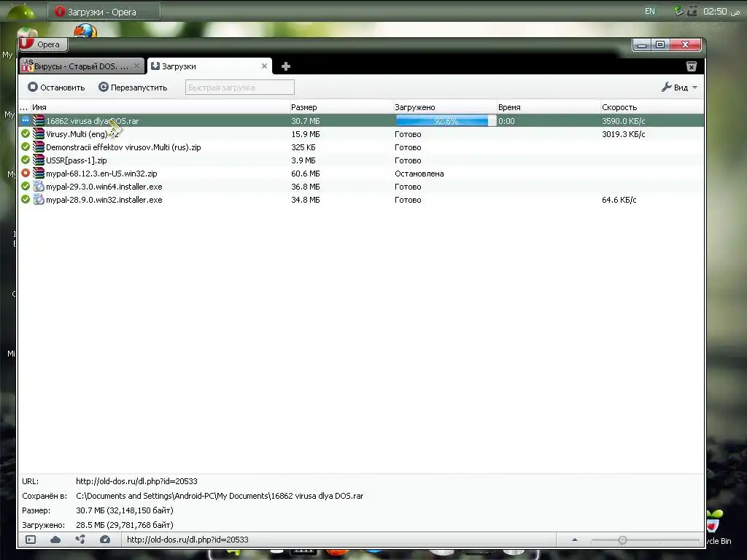The height and width of the screenshot is (560, 747).
Task: Click the archive icon of USSR[pass-1].zip
Action: point(39,160)
